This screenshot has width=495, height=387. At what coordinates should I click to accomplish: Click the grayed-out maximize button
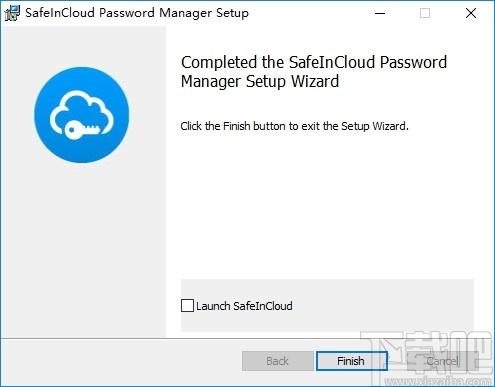pyautogui.click(x=425, y=13)
